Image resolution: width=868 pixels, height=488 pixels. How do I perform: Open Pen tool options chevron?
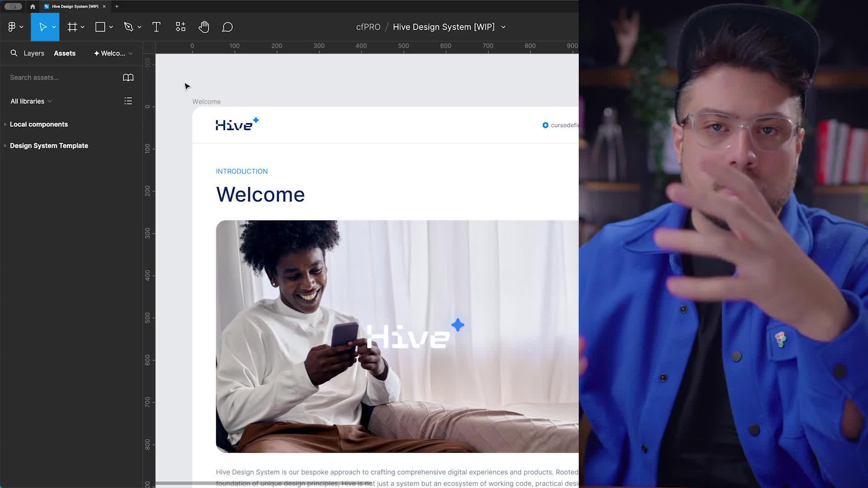140,27
